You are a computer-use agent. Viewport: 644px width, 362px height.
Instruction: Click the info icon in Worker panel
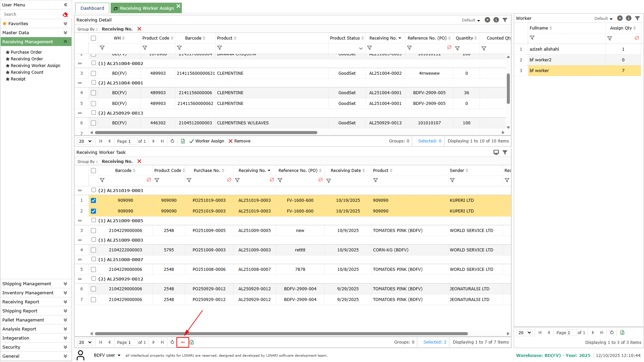tap(629, 18)
